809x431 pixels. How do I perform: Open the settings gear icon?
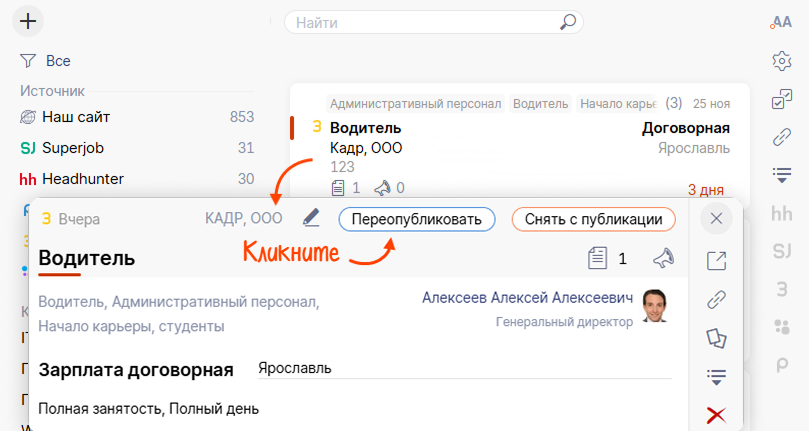(782, 62)
